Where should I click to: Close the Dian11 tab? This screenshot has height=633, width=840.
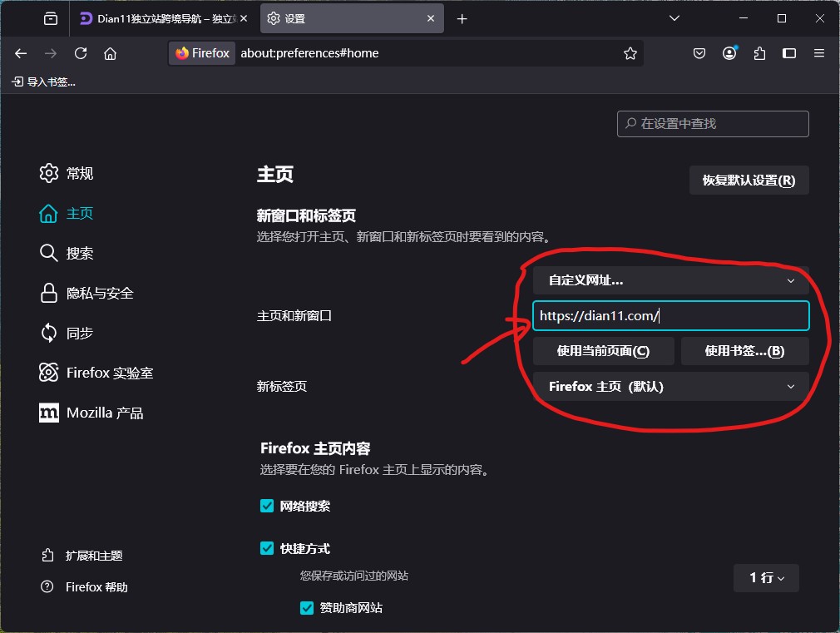[x=244, y=18]
